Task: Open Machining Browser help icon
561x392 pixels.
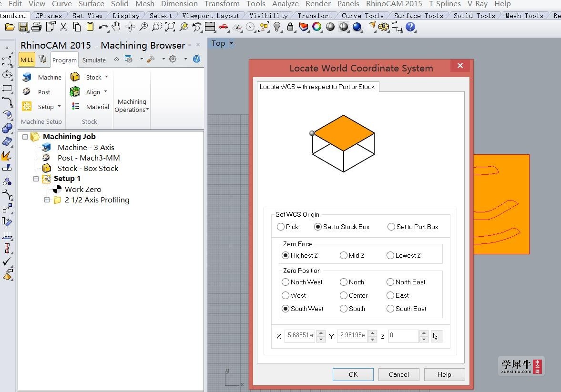Action: [x=196, y=59]
